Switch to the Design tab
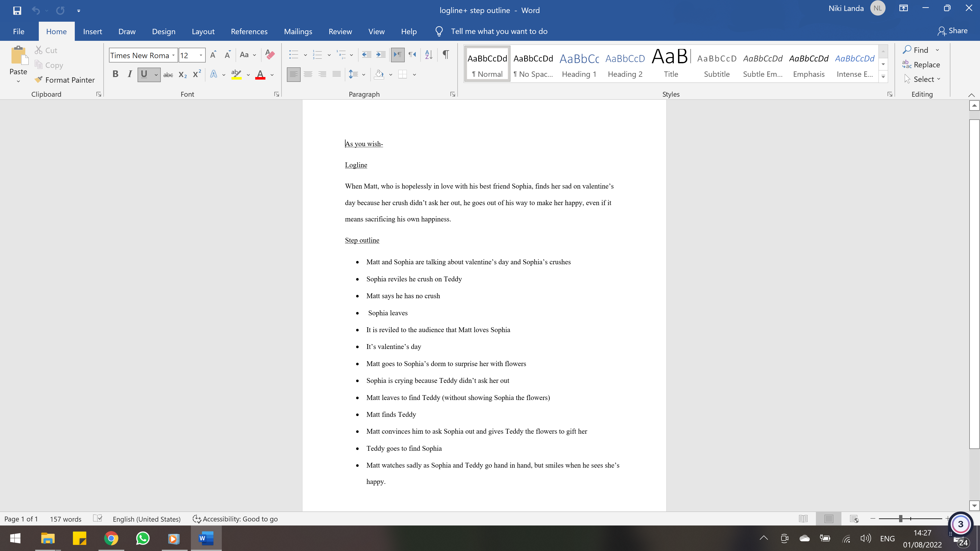980x551 pixels. click(164, 32)
